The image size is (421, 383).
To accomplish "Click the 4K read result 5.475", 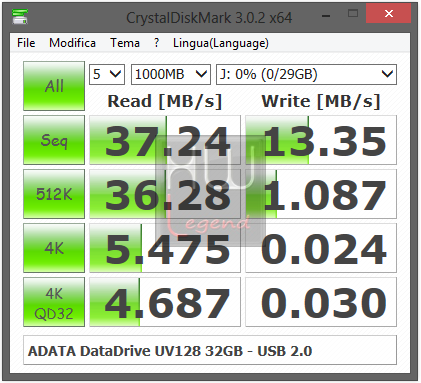I will [x=165, y=248].
